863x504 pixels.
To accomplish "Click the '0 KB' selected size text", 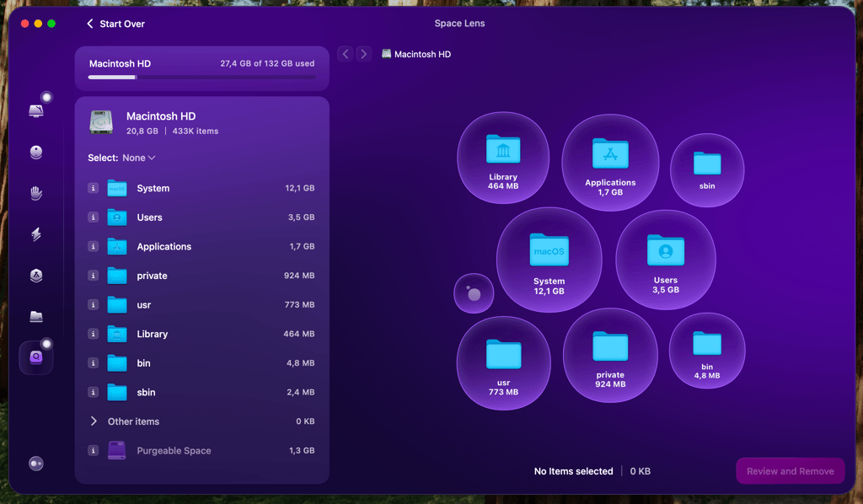I will click(x=641, y=471).
